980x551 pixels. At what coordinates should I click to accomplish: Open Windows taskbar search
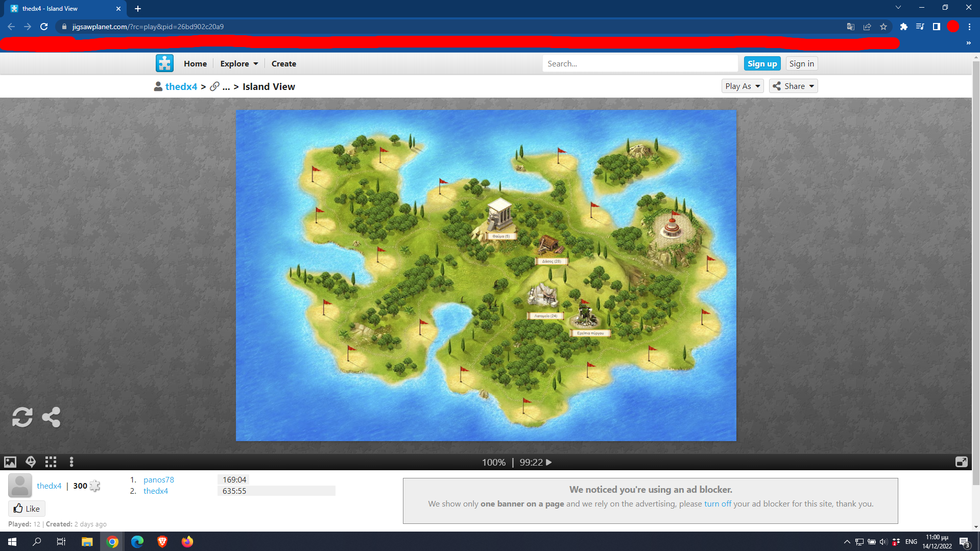pyautogui.click(x=37, y=542)
